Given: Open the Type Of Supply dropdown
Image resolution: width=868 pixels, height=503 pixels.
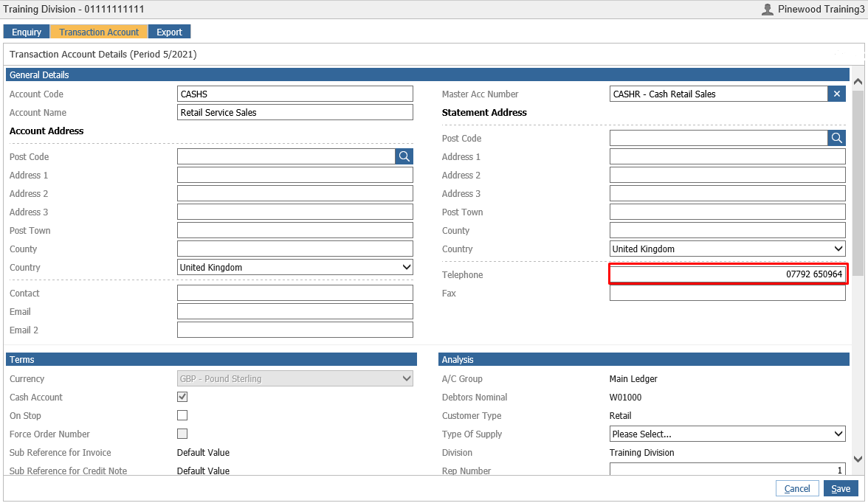Looking at the screenshot, I should point(728,434).
